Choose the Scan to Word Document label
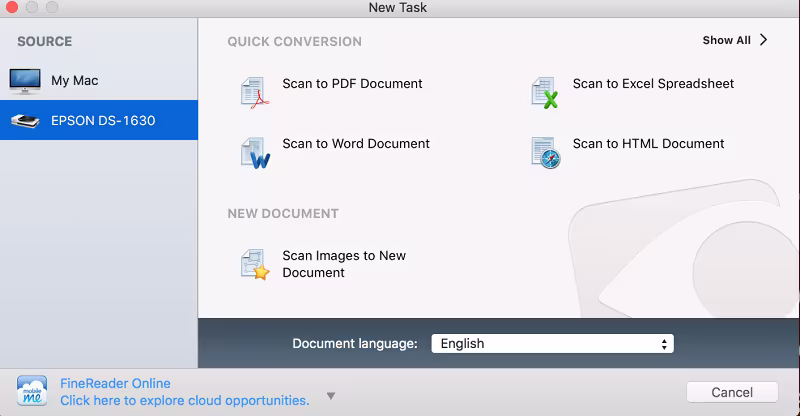The height and width of the screenshot is (416, 800). pos(356,143)
